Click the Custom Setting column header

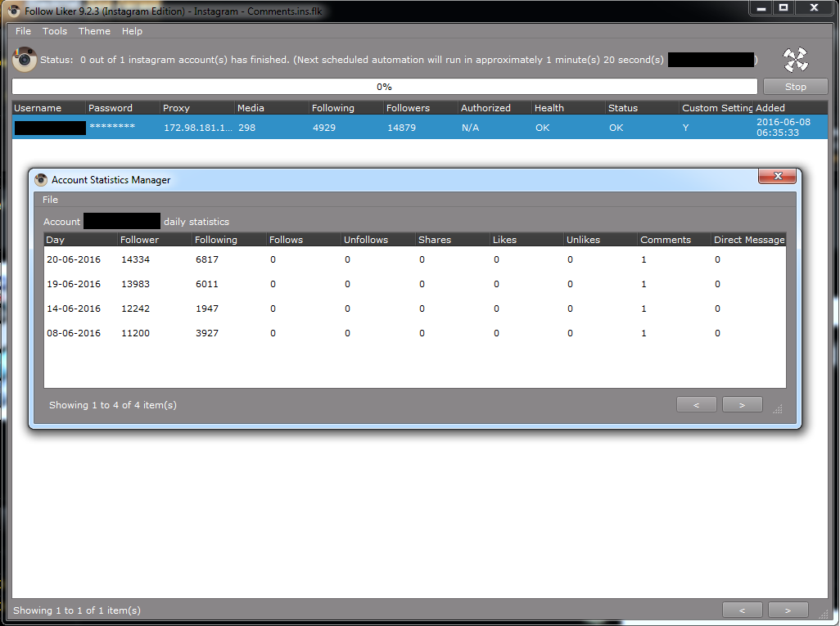click(x=716, y=108)
